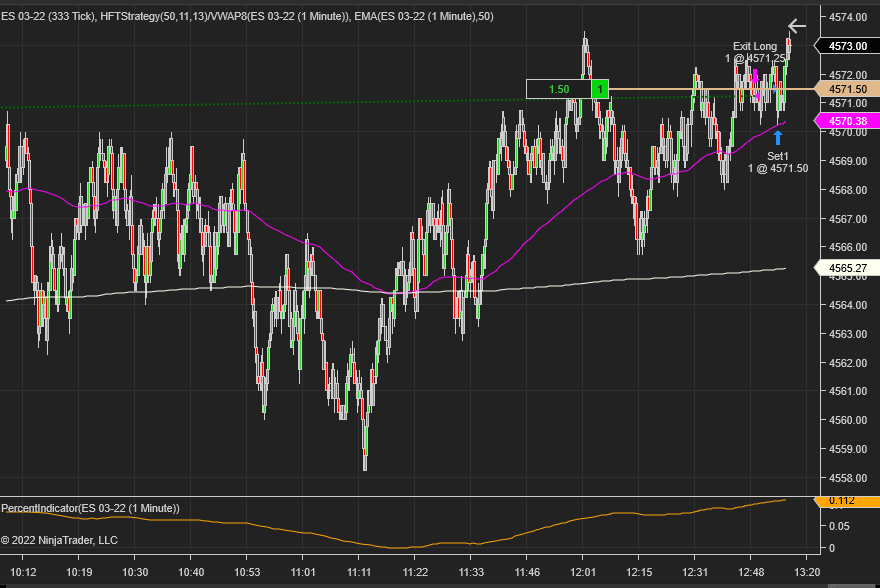The image size is (880, 588).
Task: Click the blue up-arrow Set1 entry marker
Action: (x=778, y=137)
